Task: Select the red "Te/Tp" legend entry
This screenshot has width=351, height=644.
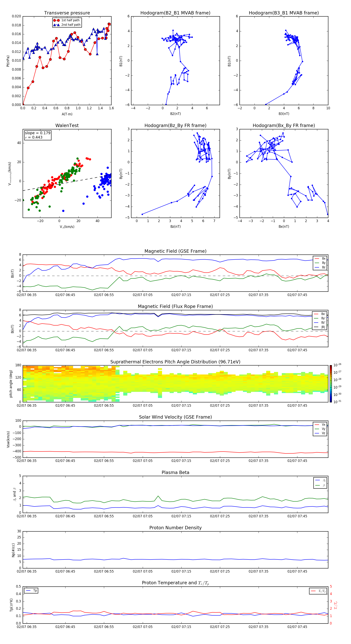Action: click(x=318, y=591)
